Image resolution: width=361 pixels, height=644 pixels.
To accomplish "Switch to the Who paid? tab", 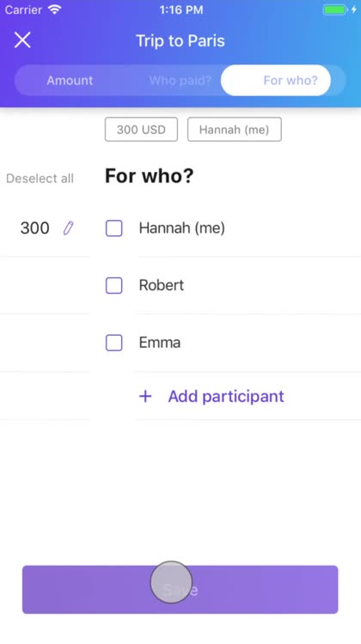I will click(x=180, y=80).
